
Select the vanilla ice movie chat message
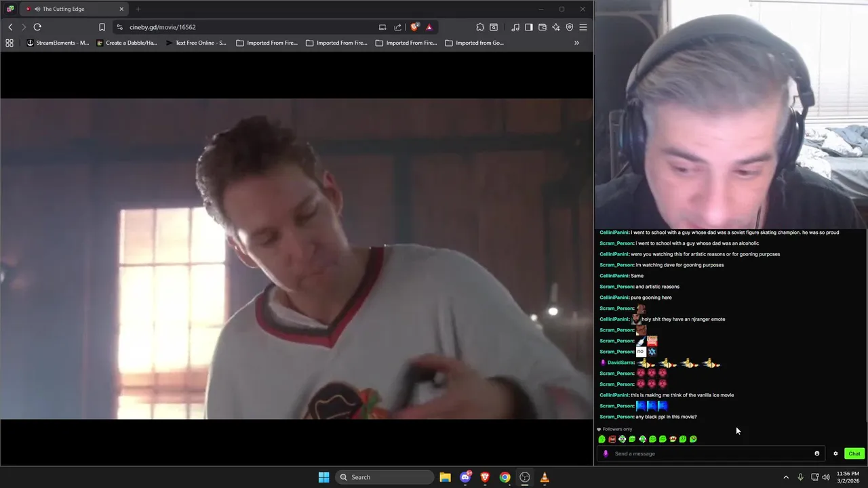click(682, 395)
